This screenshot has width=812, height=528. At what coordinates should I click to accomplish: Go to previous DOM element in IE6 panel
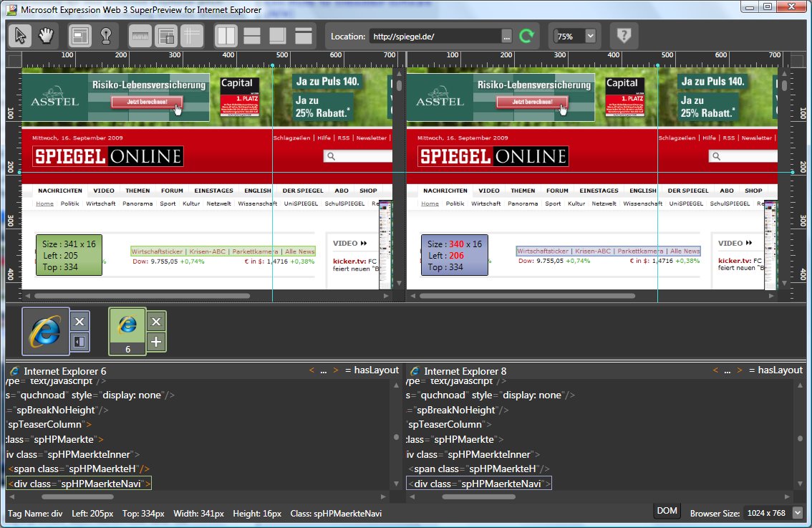click(311, 370)
